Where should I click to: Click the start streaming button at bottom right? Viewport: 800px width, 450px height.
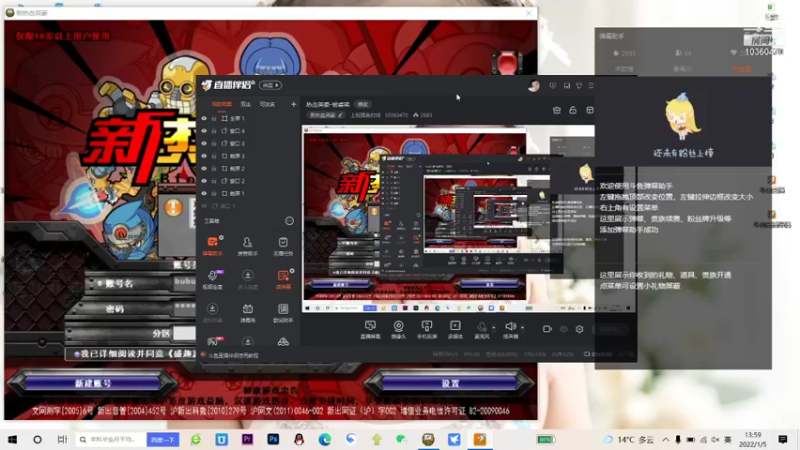point(610,329)
